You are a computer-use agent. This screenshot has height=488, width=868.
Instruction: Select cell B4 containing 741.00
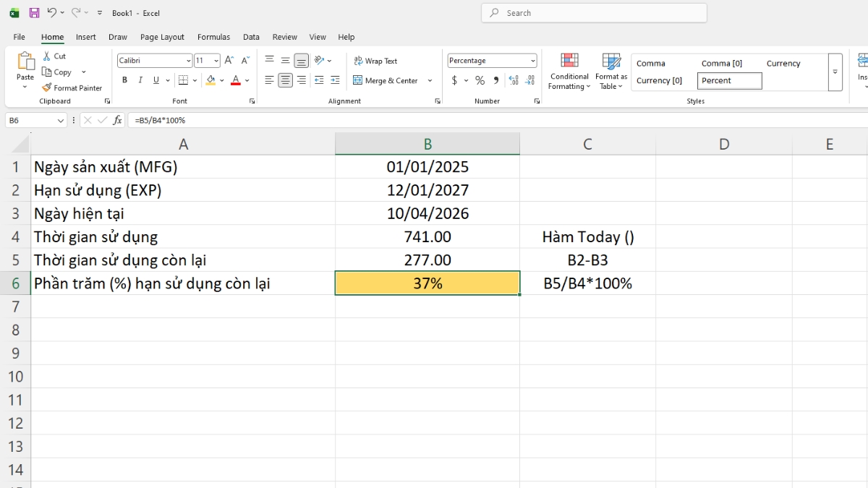pyautogui.click(x=427, y=236)
